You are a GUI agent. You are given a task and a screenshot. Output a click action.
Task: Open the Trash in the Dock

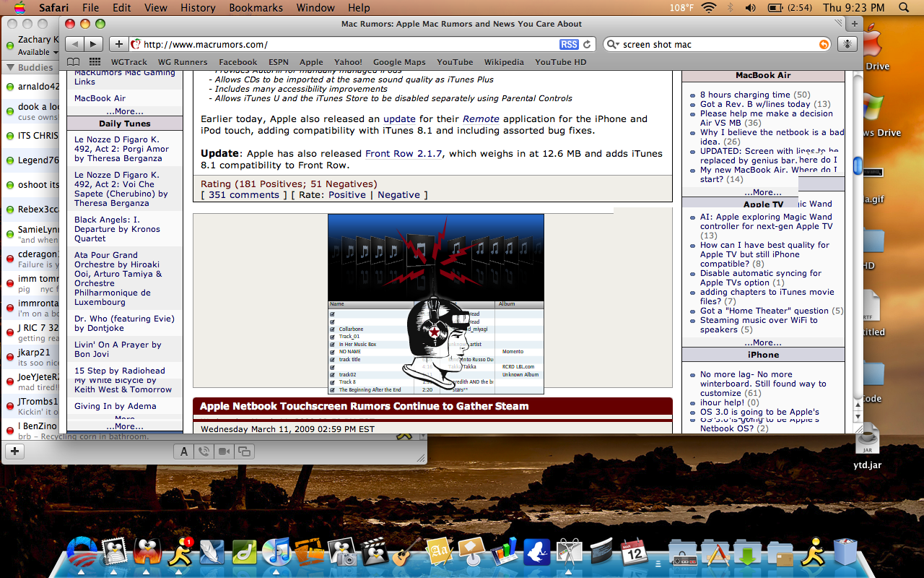coord(845,552)
